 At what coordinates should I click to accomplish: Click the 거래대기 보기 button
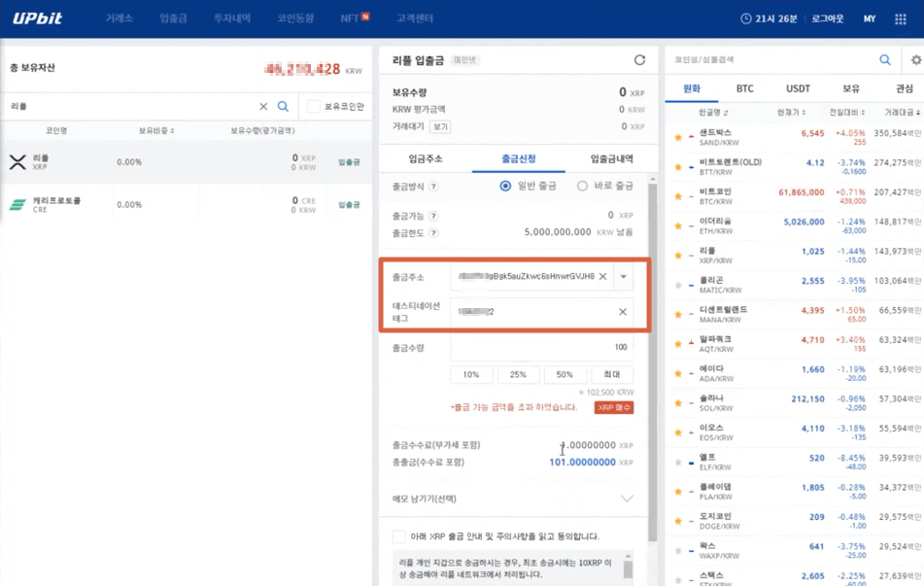pyautogui.click(x=440, y=126)
